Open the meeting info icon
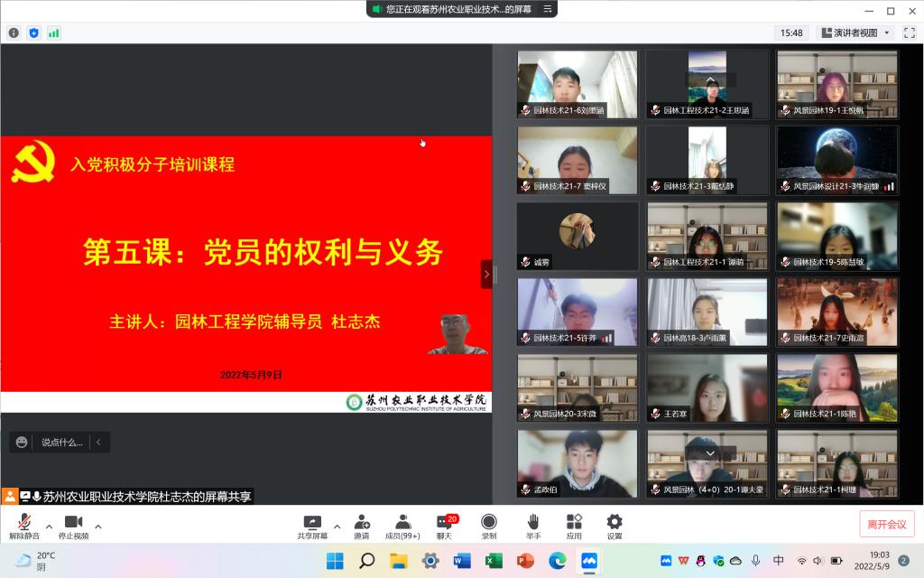The width and height of the screenshot is (924, 578). pos(14,33)
